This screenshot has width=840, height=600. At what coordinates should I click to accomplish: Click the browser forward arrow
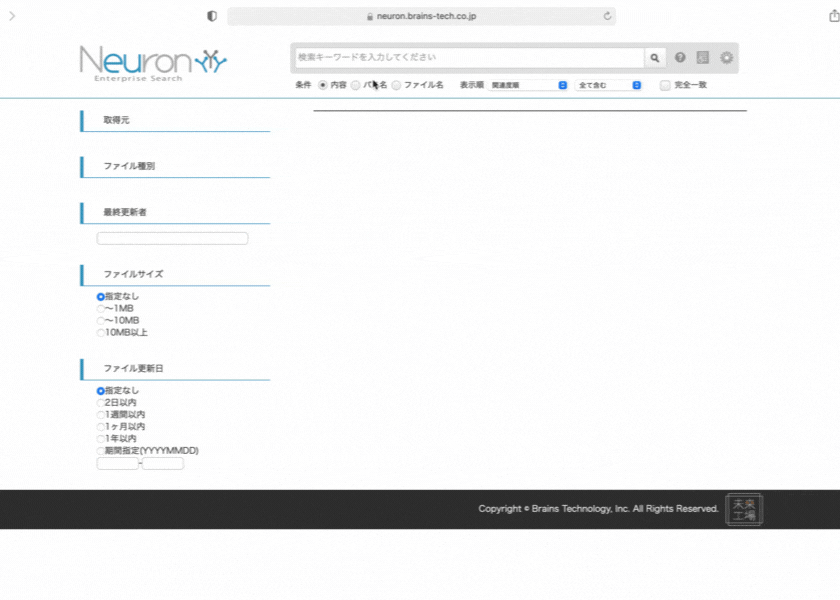pos(12,16)
